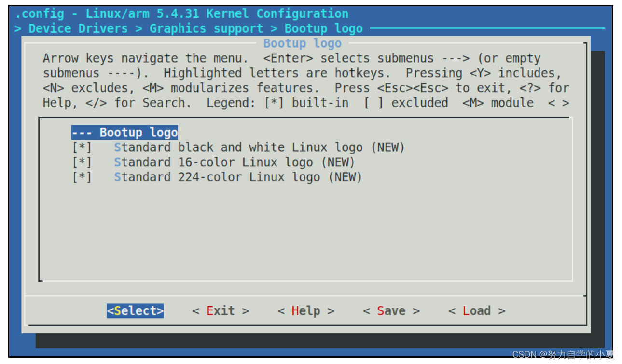Click the '.config - Linux/arm 5.4.31' title line
Screen dimensions: 622x364
[181, 13]
